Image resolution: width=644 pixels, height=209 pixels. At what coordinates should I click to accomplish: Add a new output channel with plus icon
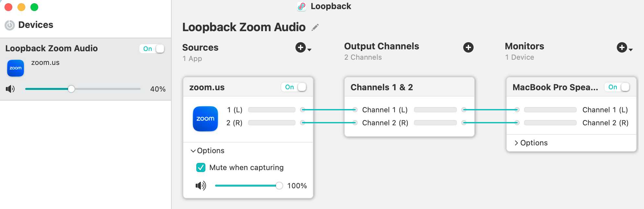468,48
